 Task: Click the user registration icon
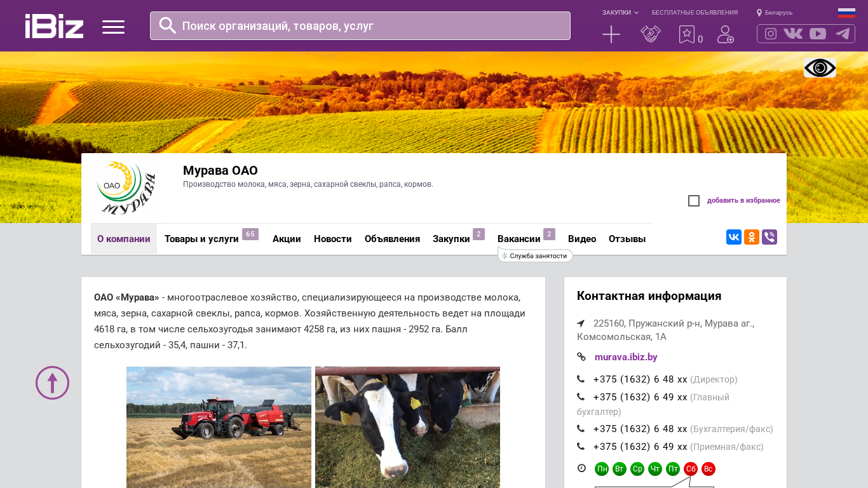[726, 34]
